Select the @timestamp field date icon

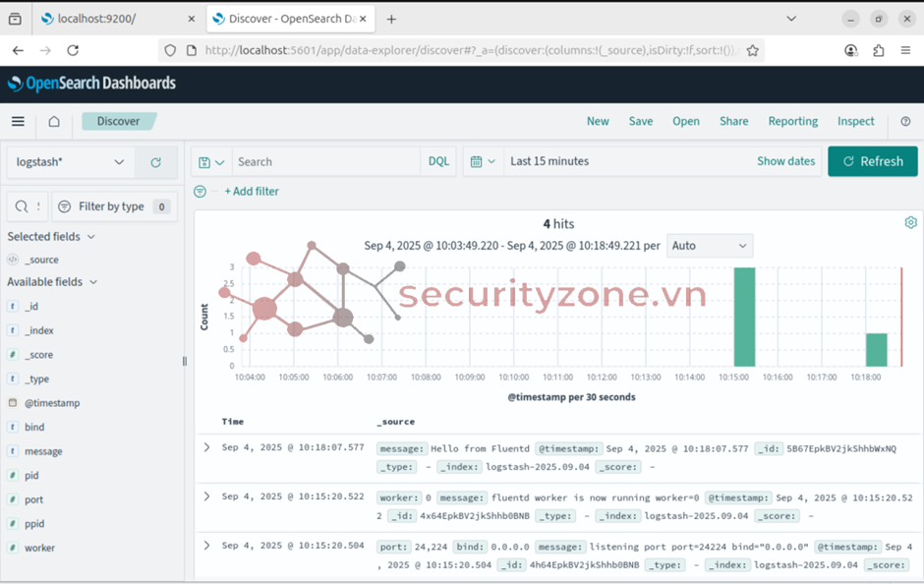13,403
